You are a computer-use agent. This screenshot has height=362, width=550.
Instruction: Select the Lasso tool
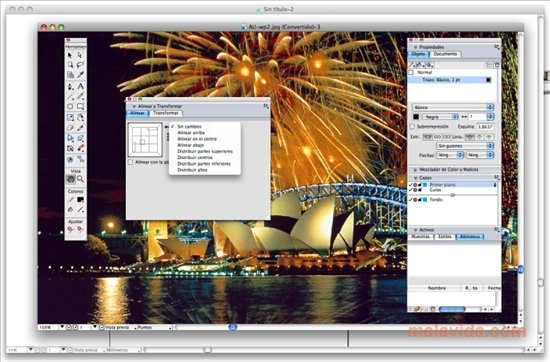tap(80, 65)
